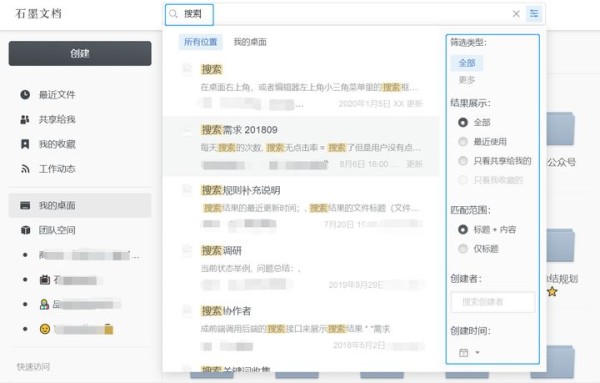Click the 创建 button
Image resolution: width=600 pixels, height=383 pixels.
(x=80, y=53)
